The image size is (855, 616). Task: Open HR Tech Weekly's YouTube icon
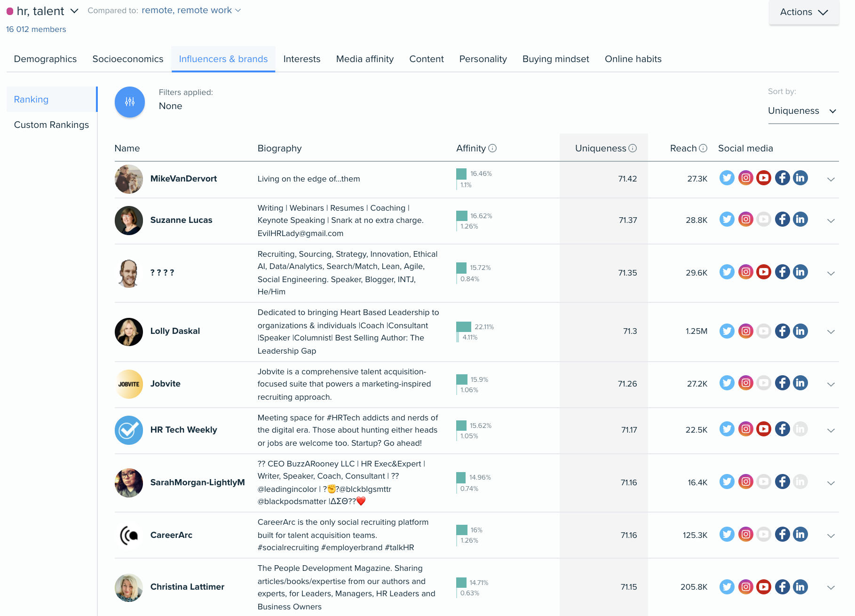pyautogui.click(x=764, y=429)
